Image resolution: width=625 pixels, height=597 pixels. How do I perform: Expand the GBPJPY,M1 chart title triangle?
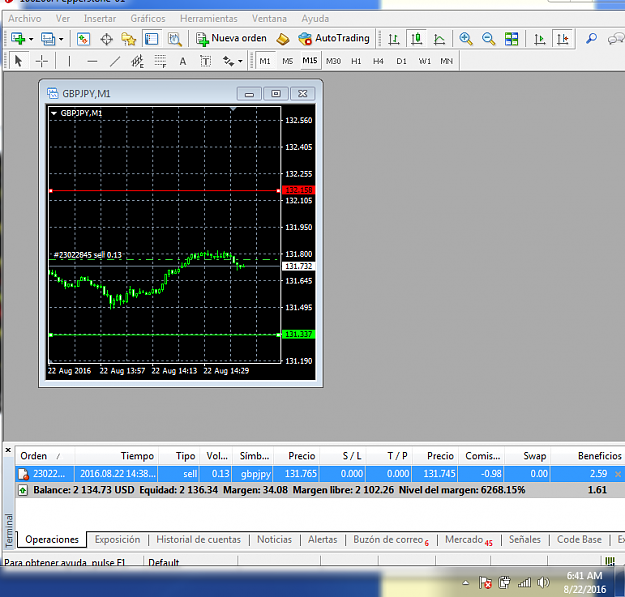click(54, 114)
